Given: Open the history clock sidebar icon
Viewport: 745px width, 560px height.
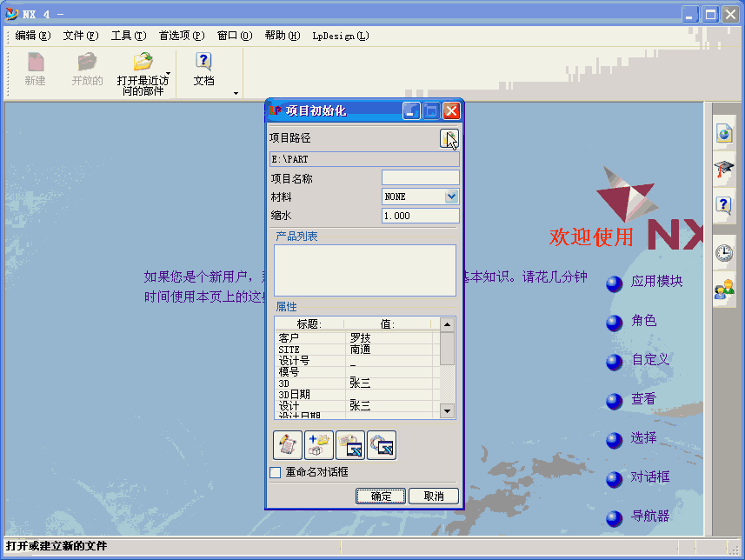Looking at the screenshot, I should pos(724,253).
